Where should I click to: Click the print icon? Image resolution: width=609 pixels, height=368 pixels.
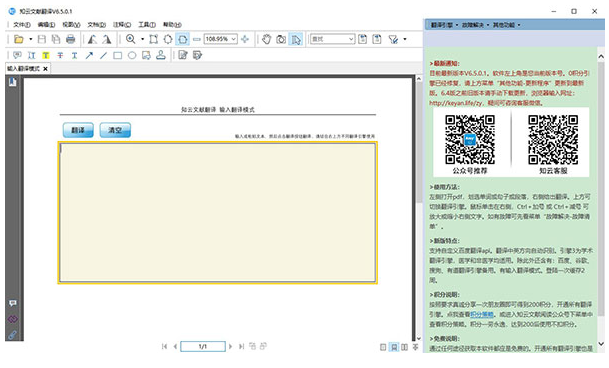click(70, 39)
